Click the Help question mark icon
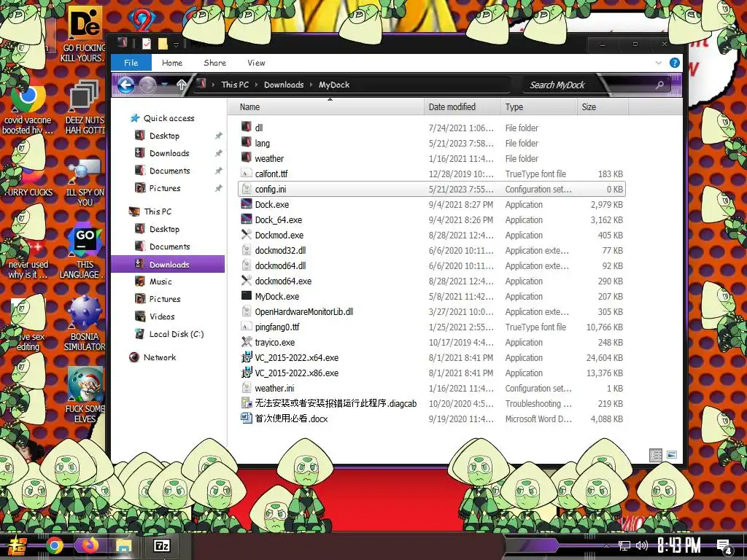747x560 pixels. [x=674, y=63]
